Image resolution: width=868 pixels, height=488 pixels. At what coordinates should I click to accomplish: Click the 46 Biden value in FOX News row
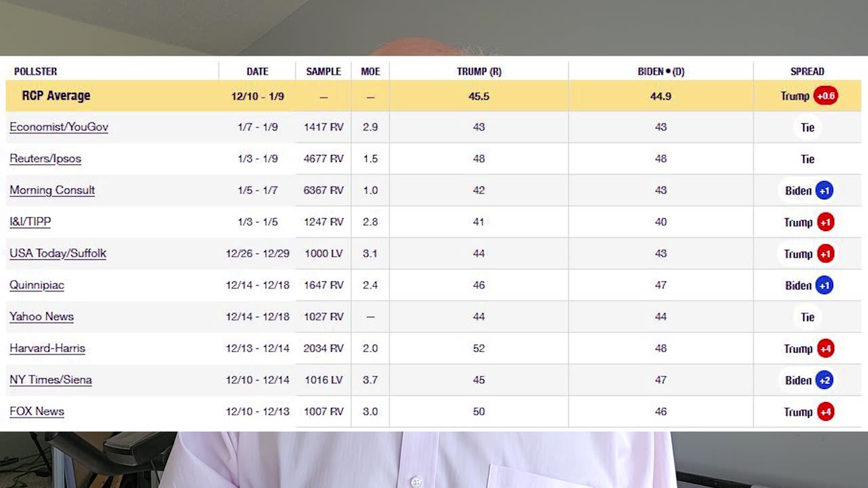(661, 411)
